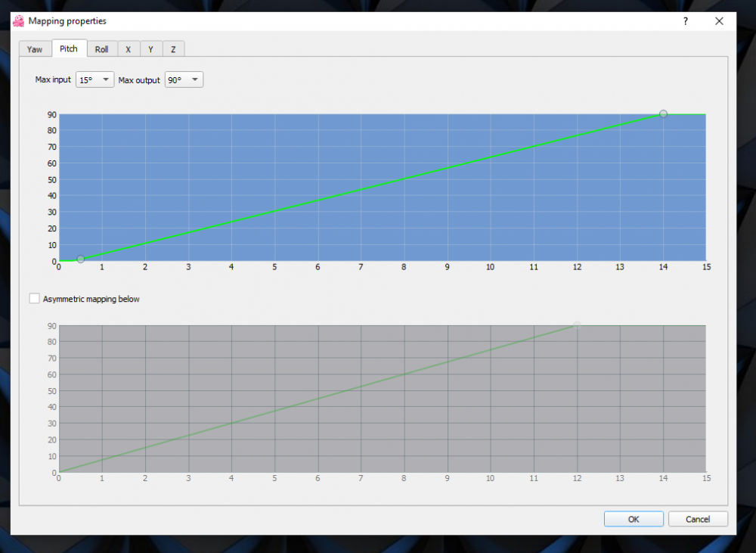Close the Mapping properties dialog
Image resolution: width=756 pixels, height=553 pixels.
coord(719,21)
